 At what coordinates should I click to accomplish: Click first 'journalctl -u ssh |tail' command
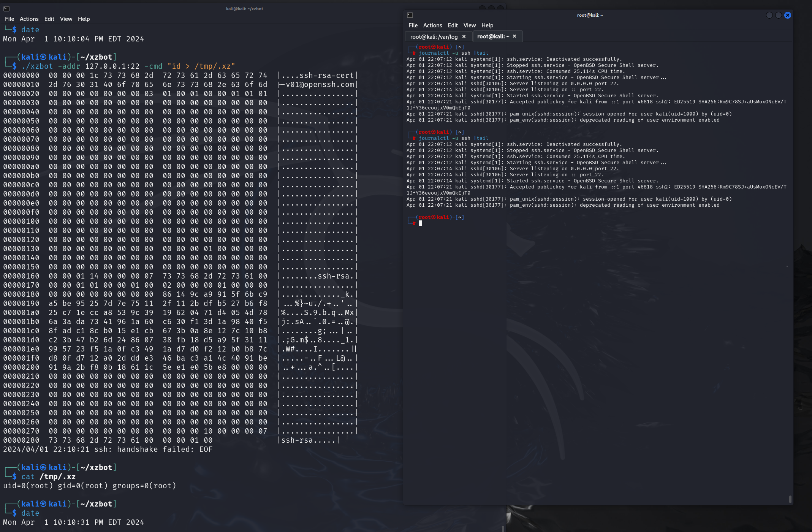pyautogui.click(x=454, y=53)
